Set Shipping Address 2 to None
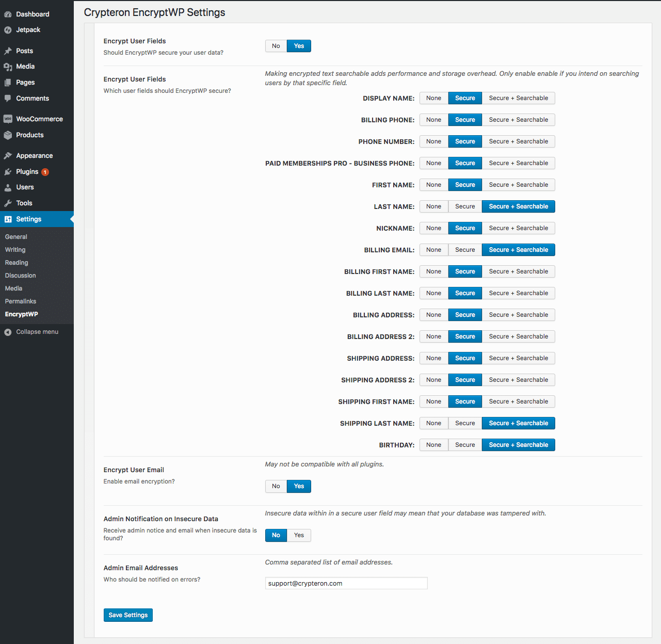The image size is (661, 644). click(x=433, y=380)
